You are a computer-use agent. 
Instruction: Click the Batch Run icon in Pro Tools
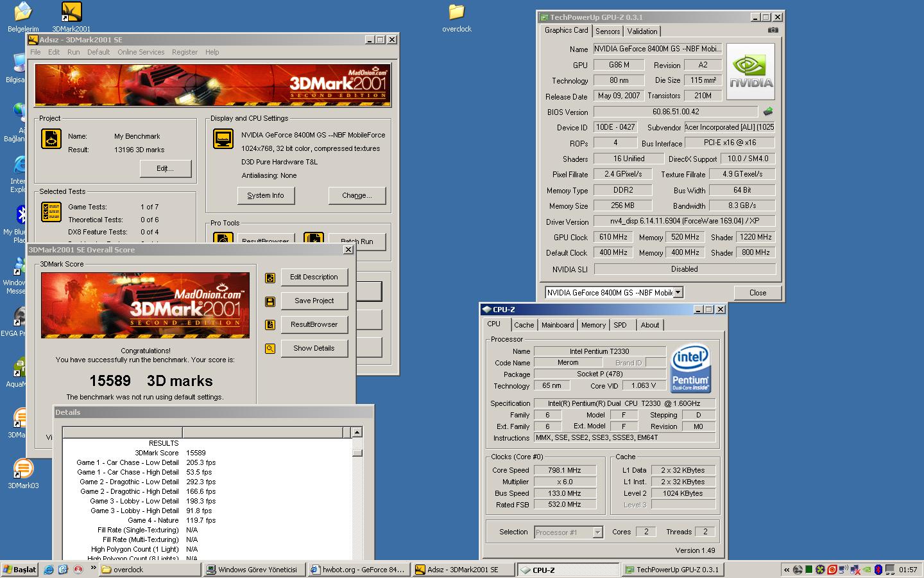(313, 239)
